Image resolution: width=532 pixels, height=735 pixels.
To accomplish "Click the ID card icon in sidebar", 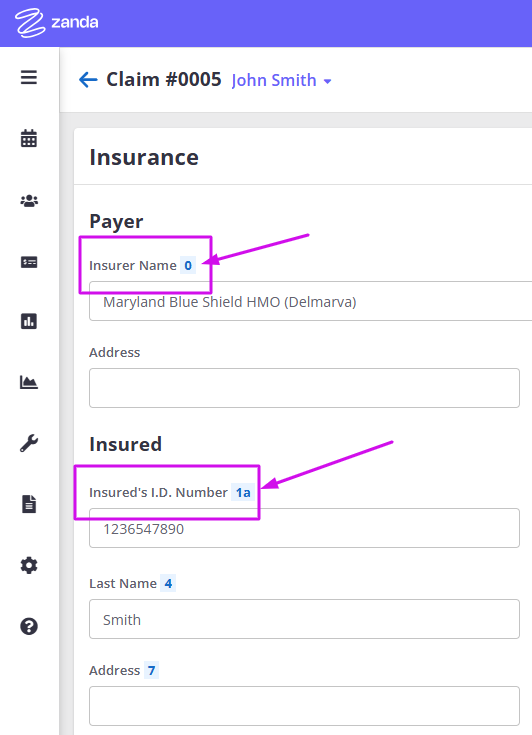I will (29, 262).
